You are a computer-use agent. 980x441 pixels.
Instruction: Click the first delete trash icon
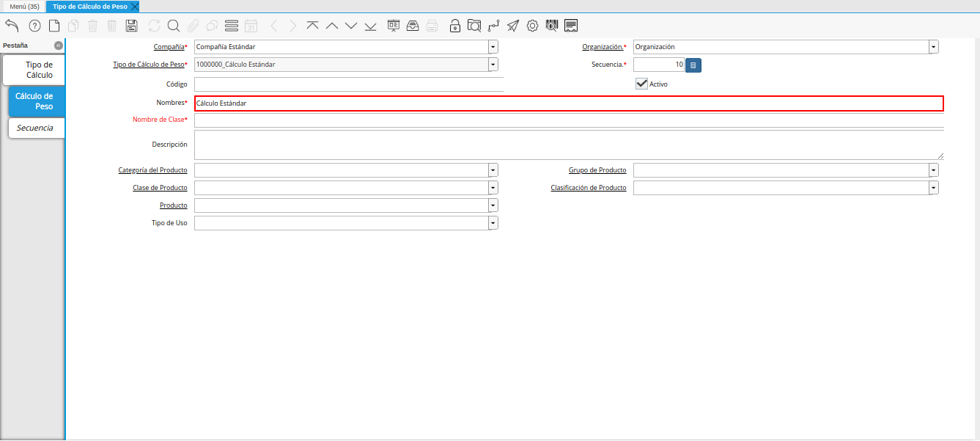(x=93, y=26)
